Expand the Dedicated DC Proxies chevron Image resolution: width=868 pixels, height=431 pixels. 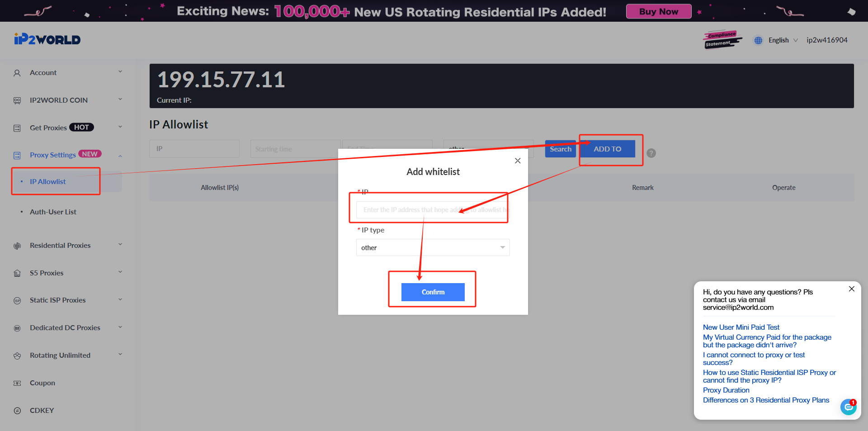tap(120, 327)
